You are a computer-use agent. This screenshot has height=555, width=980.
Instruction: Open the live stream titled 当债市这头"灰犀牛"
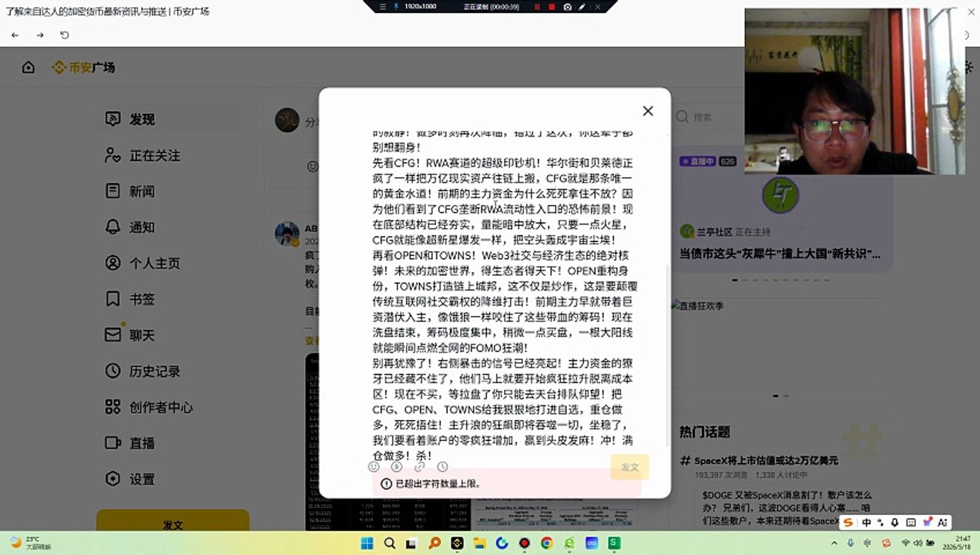[x=780, y=254]
